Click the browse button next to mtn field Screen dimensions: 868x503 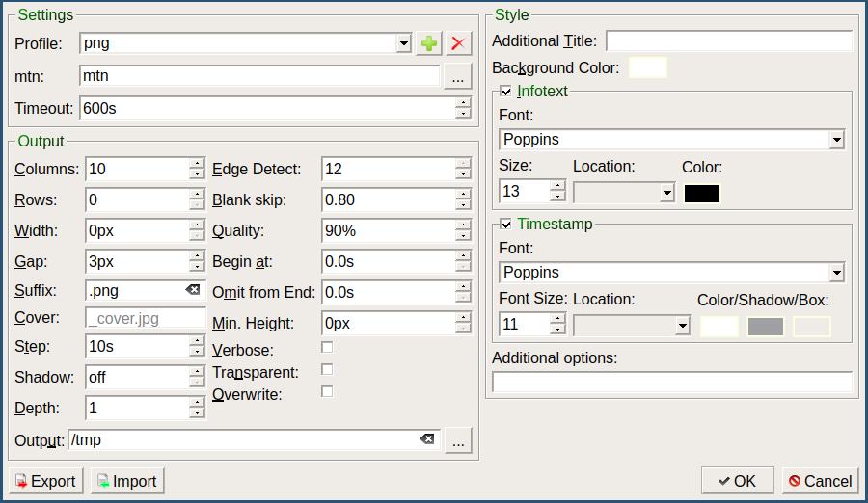pos(458,76)
